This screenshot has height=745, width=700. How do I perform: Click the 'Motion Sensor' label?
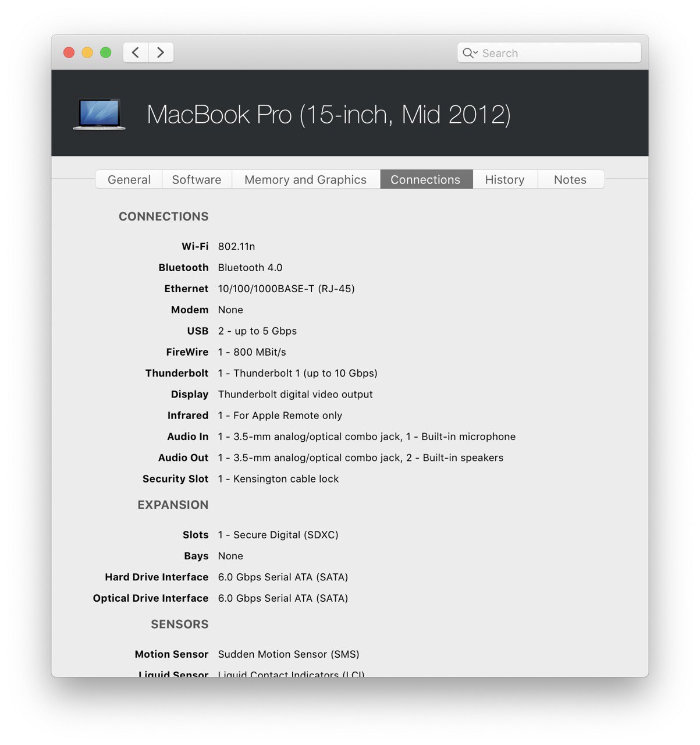click(x=172, y=655)
